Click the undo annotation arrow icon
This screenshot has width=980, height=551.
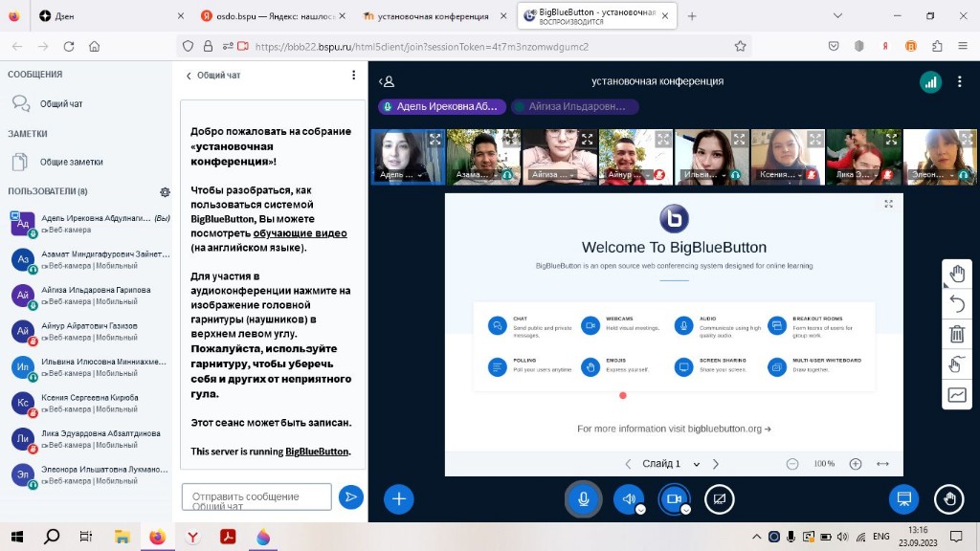point(957,304)
